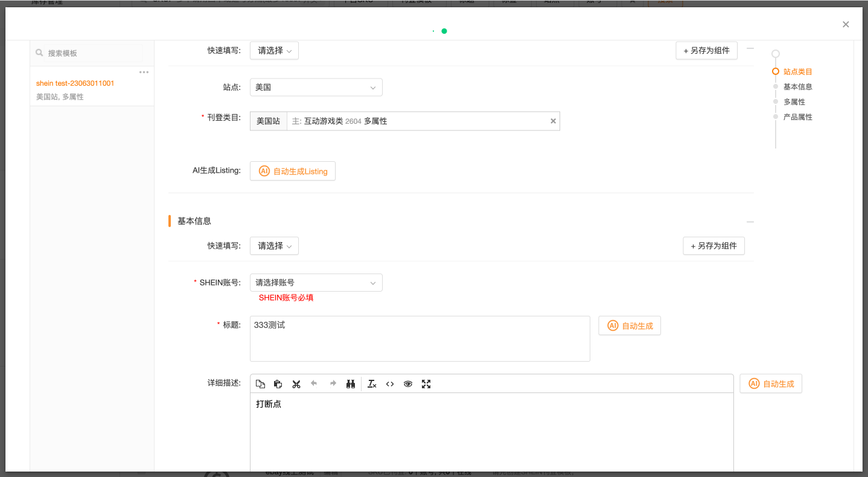Toggle editor fullscreen mode
The height and width of the screenshot is (477, 868).
[x=426, y=384]
